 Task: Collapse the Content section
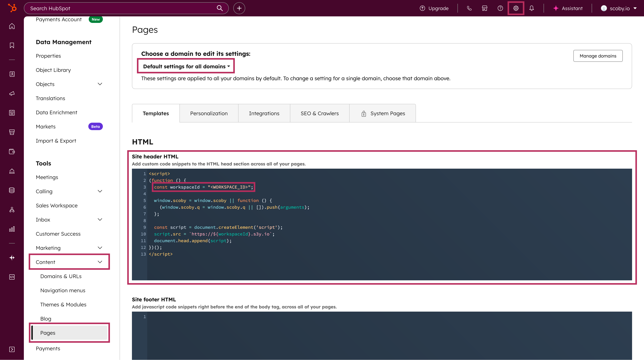(x=100, y=262)
